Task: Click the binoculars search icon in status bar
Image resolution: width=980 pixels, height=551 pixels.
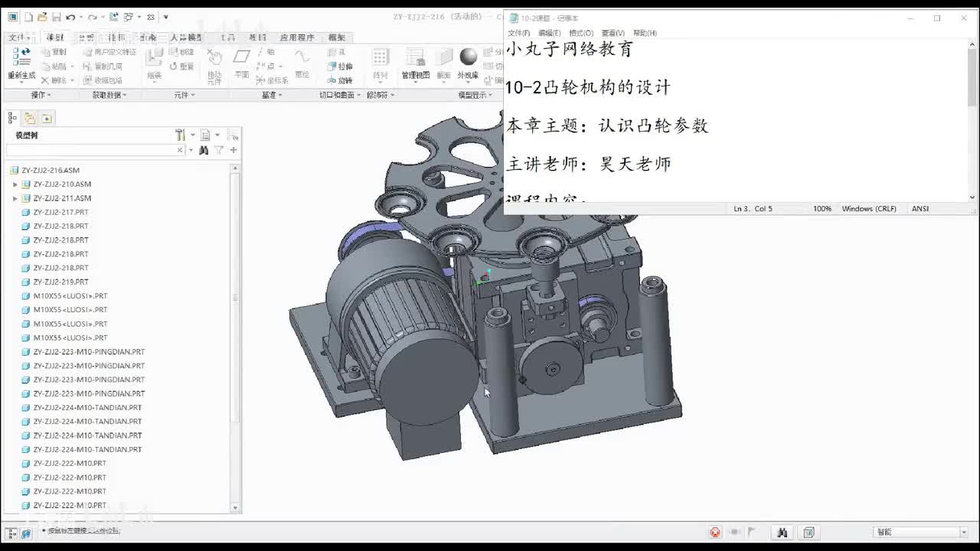Action: [x=782, y=532]
